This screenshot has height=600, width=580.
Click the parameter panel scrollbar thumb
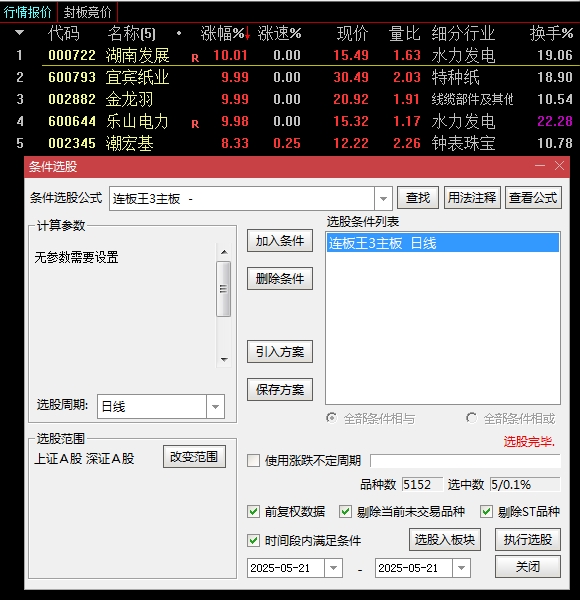223,289
